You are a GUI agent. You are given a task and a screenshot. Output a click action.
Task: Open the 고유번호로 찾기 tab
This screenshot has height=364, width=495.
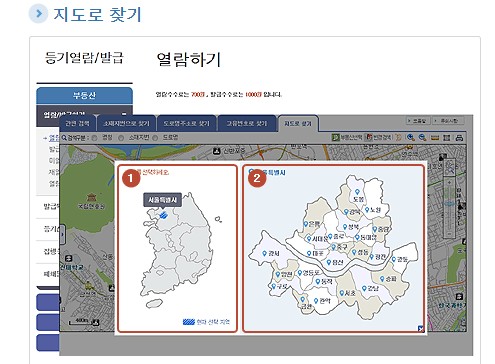pyautogui.click(x=247, y=123)
